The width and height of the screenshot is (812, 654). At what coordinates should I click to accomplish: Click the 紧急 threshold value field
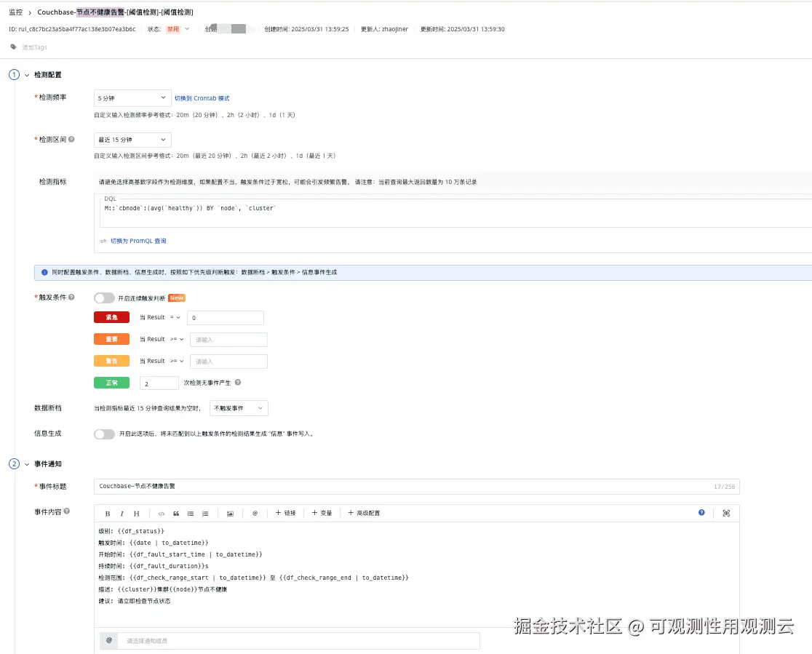coord(226,318)
